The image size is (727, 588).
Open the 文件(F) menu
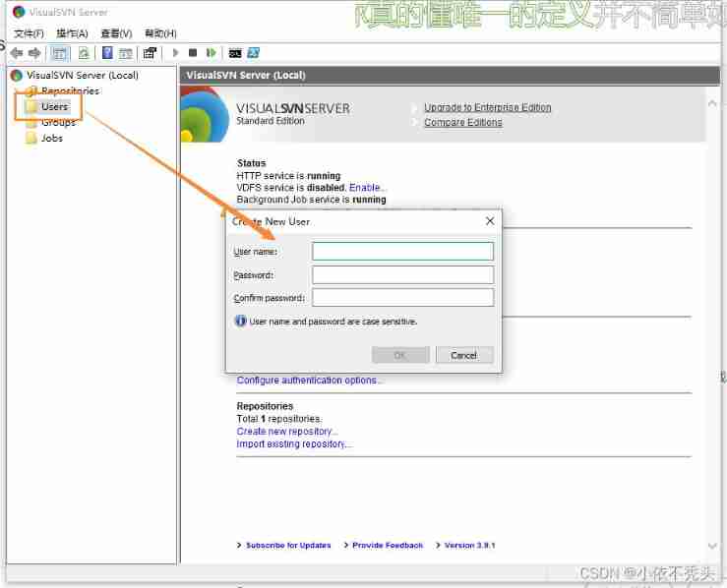[x=29, y=33]
